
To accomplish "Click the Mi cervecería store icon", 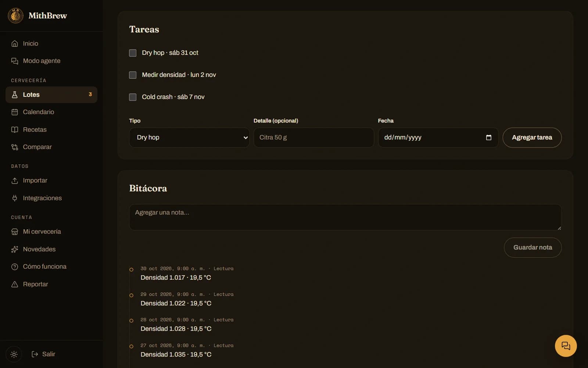I will [x=15, y=231].
